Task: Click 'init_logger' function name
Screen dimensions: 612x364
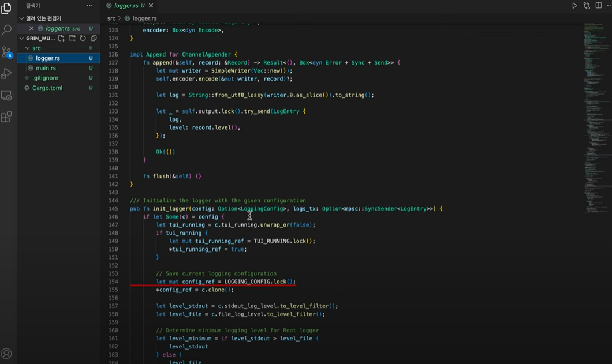Action: pos(170,209)
